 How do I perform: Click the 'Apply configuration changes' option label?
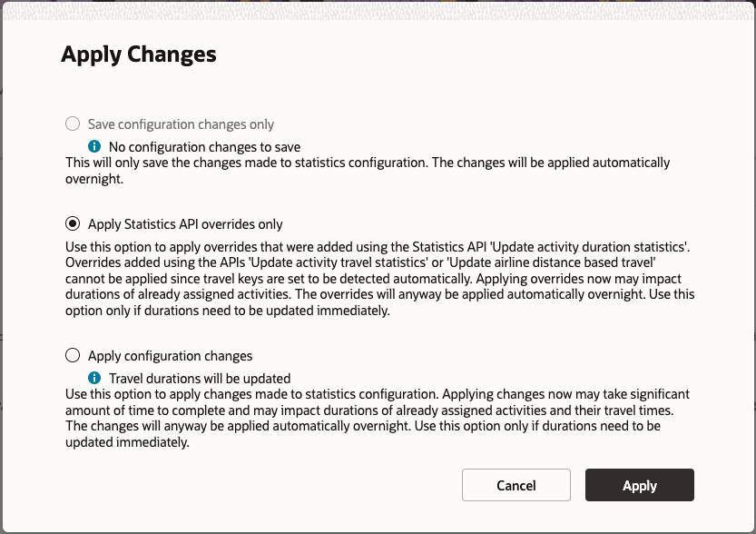[170, 356]
